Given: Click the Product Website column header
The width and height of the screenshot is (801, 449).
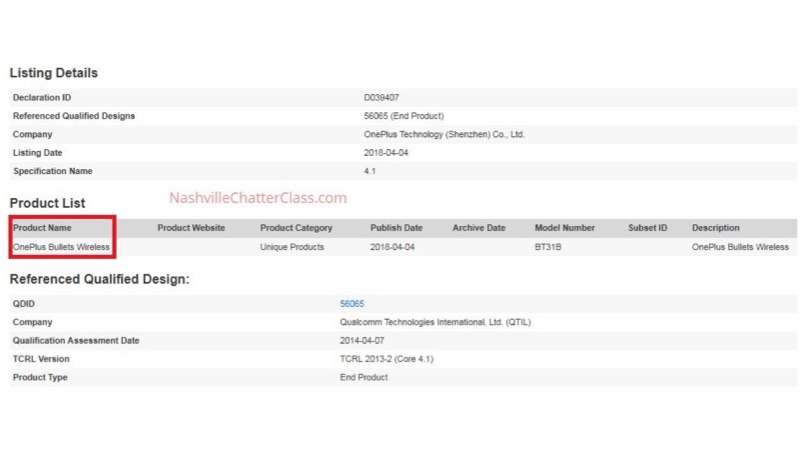Looking at the screenshot, I should pos(191,228).
